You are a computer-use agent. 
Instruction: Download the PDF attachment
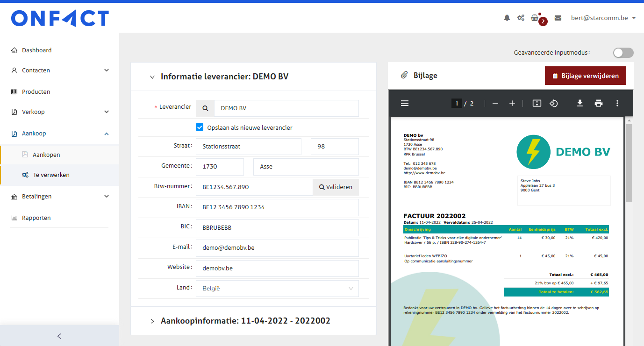pos(580,103)
